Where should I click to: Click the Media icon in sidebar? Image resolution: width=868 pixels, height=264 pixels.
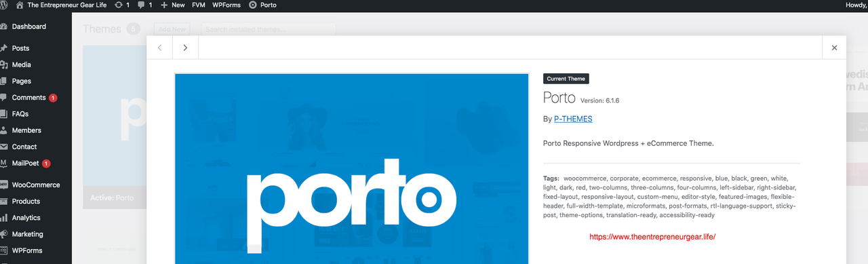click(4, 64)
